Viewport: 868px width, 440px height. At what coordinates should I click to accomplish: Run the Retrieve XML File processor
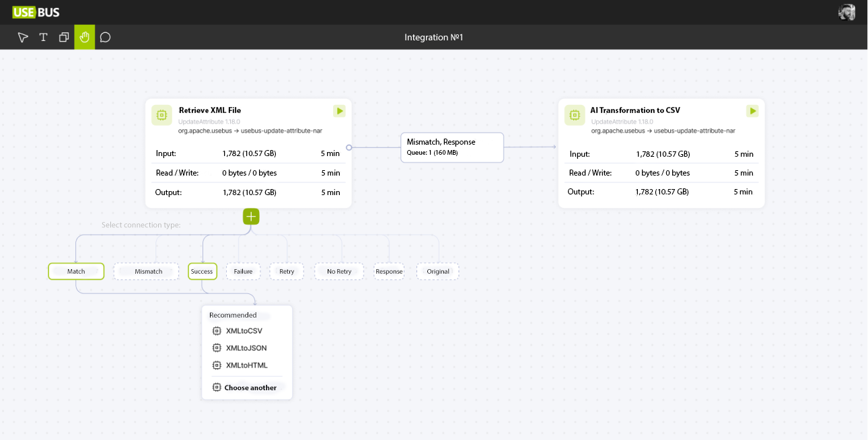(339, 111)
